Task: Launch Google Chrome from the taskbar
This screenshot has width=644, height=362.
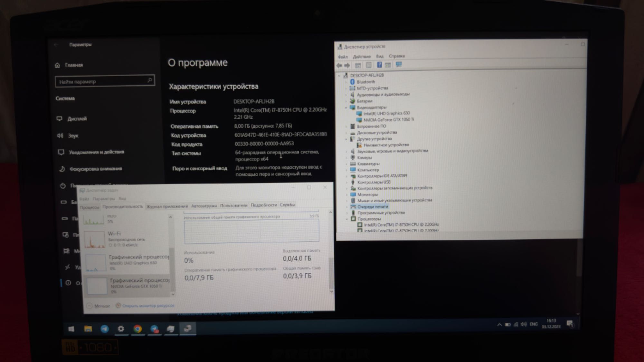Action: [138, 329]
